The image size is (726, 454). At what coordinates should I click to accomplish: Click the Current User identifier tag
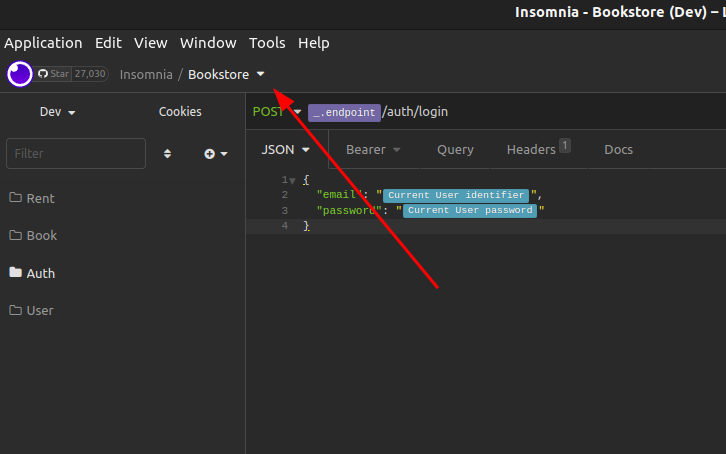point(456,195)
